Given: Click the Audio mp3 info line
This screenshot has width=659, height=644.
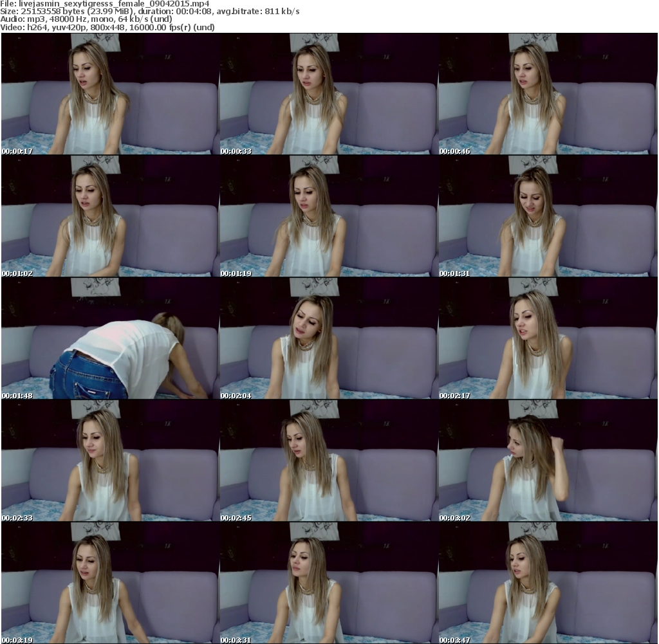Looking at the screenshot, I should coord(86,19).
